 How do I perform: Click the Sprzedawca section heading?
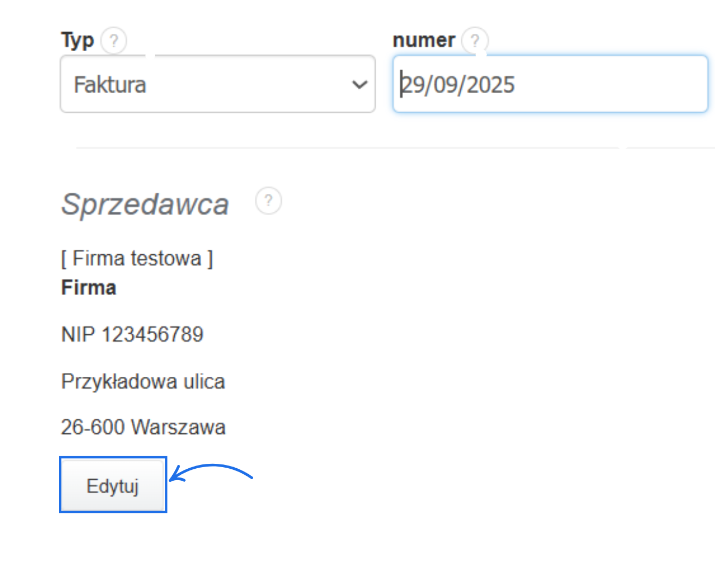pos(144,204)
